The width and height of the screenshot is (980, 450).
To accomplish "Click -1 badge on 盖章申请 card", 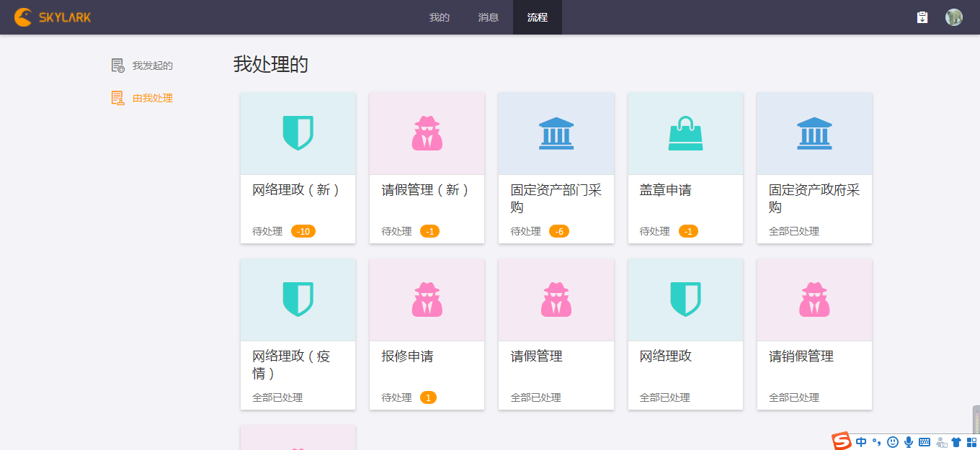I will [688, 231].
